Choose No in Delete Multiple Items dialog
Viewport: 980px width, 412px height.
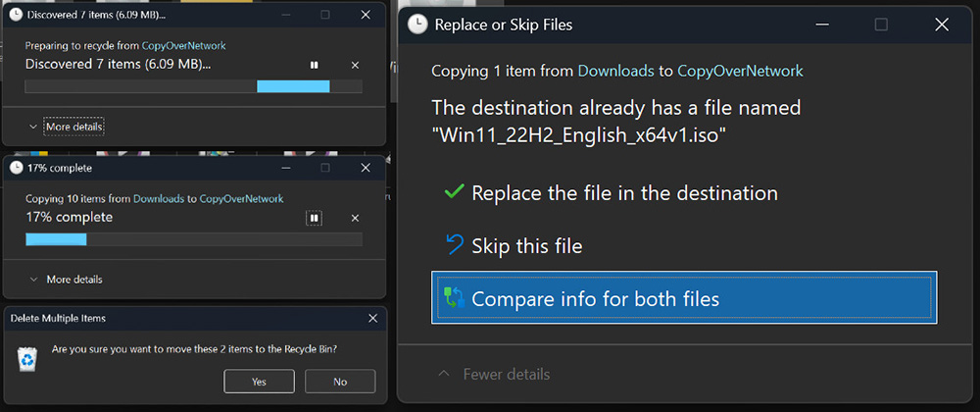coord(340,382)
